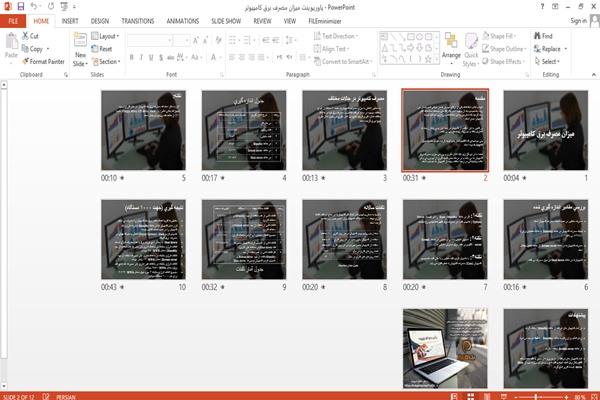Collapse the ribbon with the chevron

click(x=594, y=75)
